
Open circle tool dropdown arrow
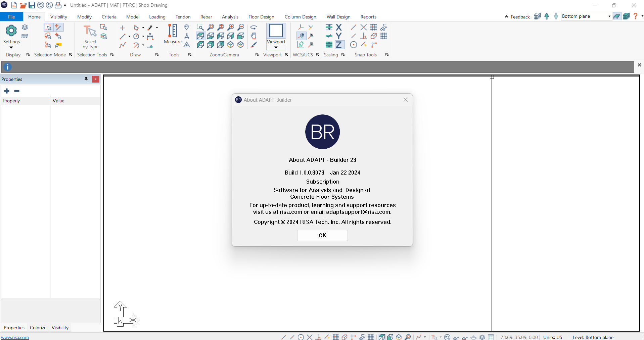point(143,37)
